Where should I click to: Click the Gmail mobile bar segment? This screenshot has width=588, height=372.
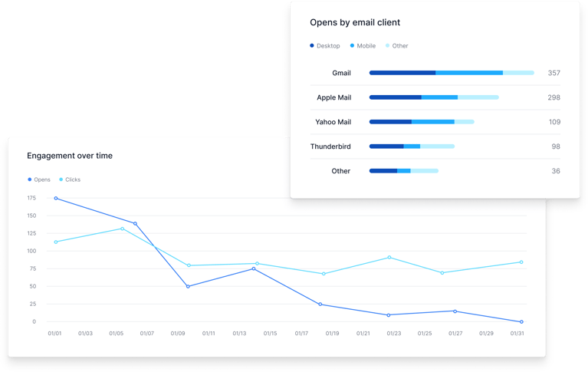469,73
